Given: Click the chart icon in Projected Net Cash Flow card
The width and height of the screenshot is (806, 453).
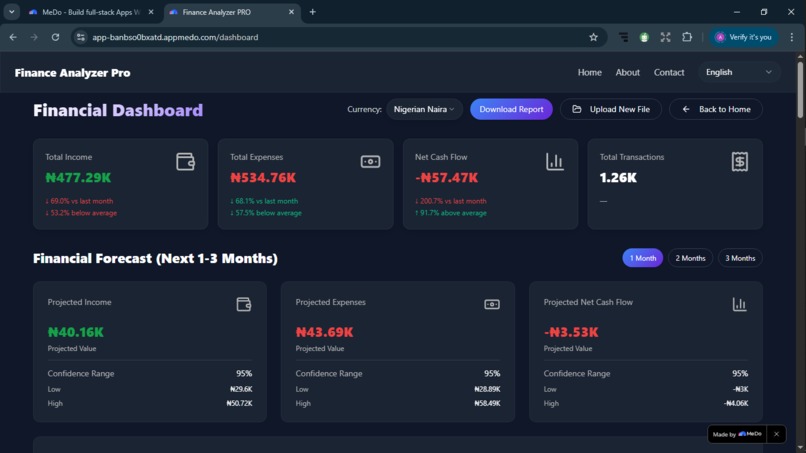Looking at the screenshot, I should tap(739, 304).
